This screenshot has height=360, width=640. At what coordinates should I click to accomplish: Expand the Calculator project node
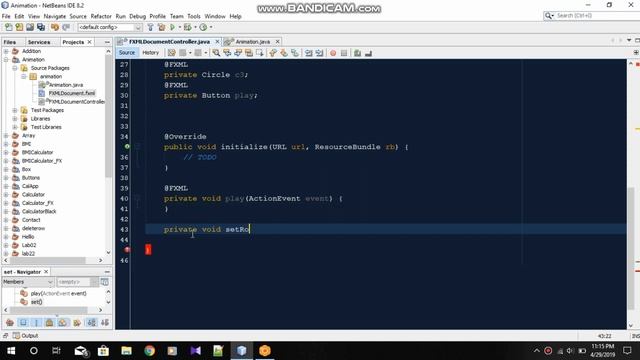pyautogui.click(x=6, y=195)
